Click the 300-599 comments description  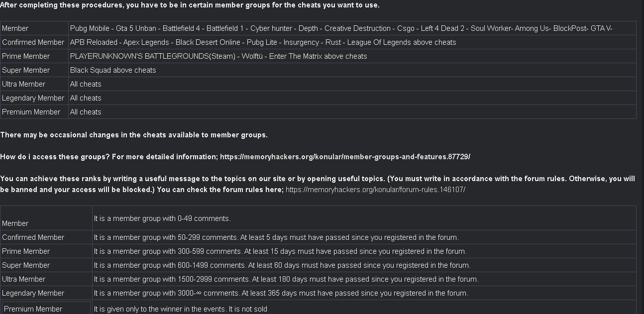click(280, 251)
